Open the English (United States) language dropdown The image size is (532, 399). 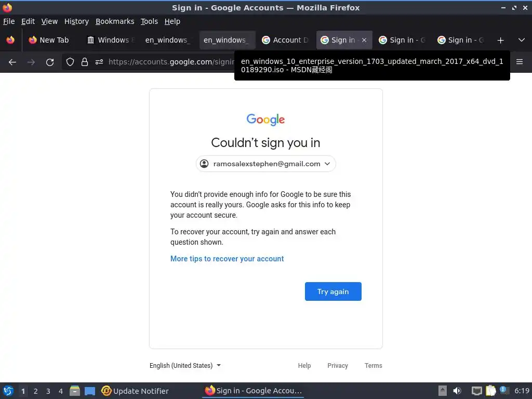point(185,365)
